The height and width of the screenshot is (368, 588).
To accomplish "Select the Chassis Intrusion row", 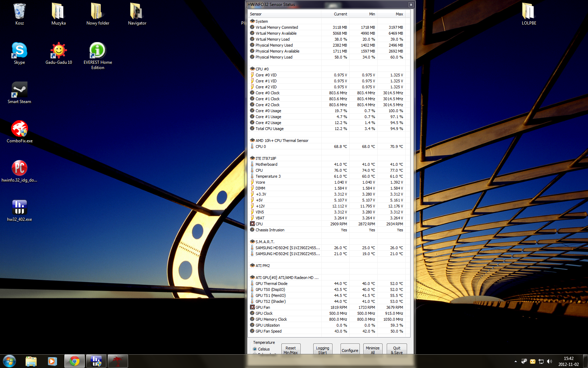I will (x=327, y=230).
